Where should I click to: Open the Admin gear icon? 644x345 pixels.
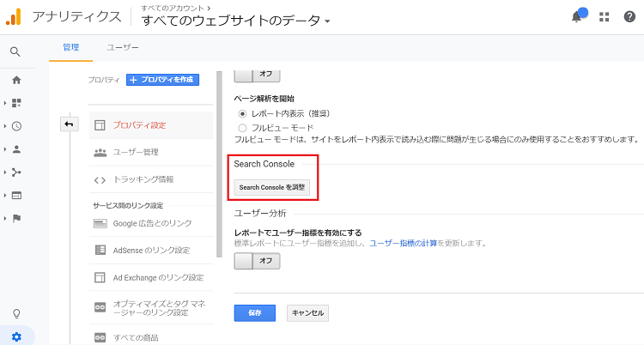tap(16, 337)
